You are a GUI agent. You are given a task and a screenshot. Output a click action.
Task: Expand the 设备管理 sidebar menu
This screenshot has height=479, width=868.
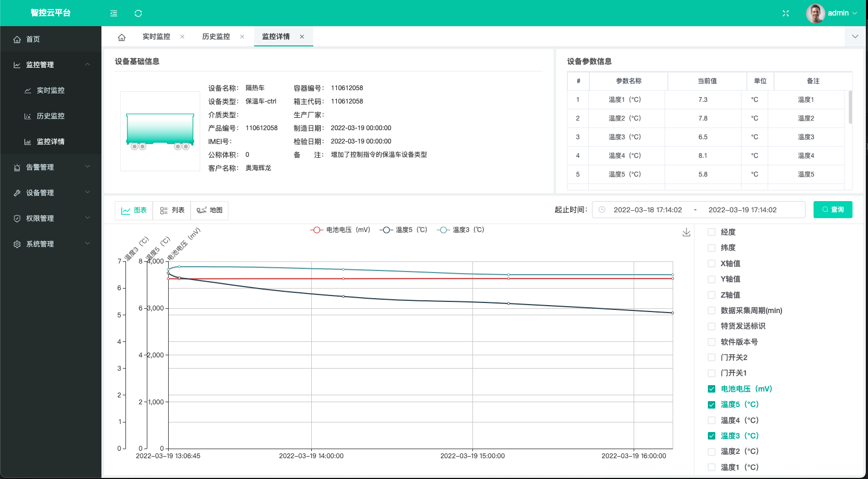click(51, 193)
